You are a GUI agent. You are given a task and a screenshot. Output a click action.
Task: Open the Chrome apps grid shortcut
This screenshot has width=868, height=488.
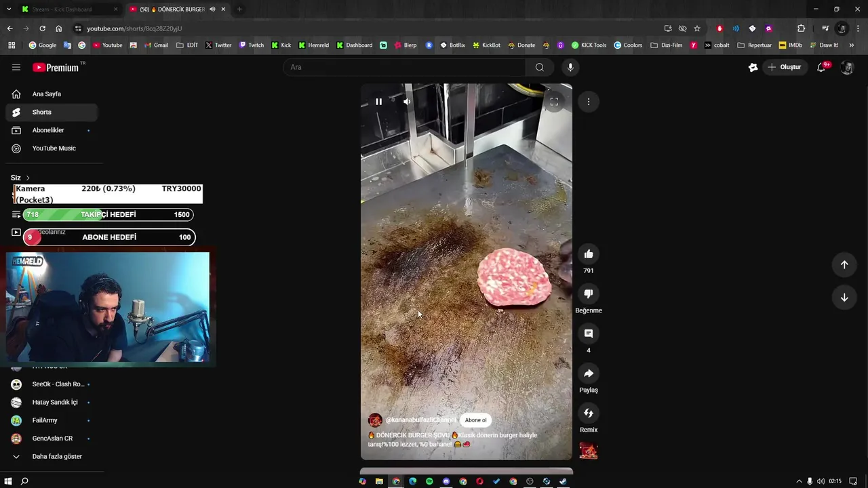(x=12, y=45)
